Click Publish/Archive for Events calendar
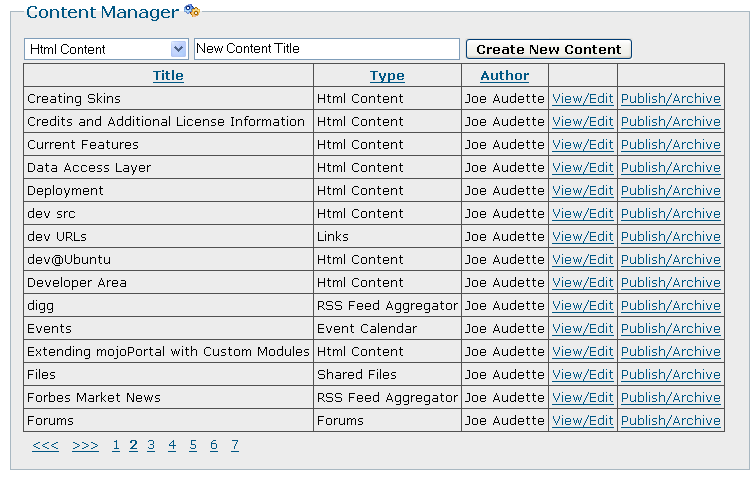The width and height of the screenshot is (754, 484). pos(670,329)
